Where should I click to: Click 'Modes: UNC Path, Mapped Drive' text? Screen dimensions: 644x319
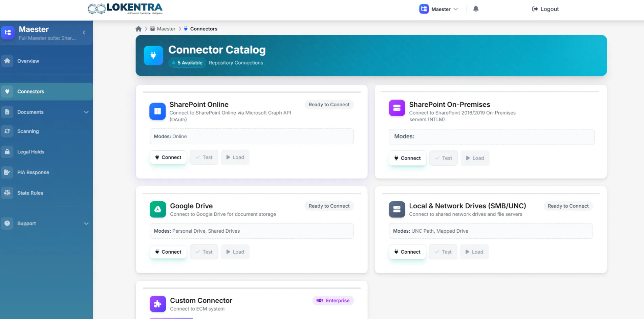click(x=431, y=231)
